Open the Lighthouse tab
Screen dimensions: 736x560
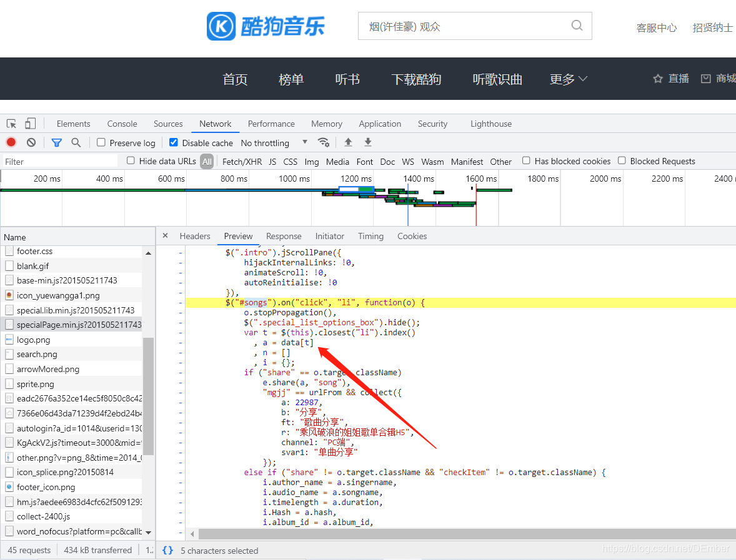click(x=491, y=124)
